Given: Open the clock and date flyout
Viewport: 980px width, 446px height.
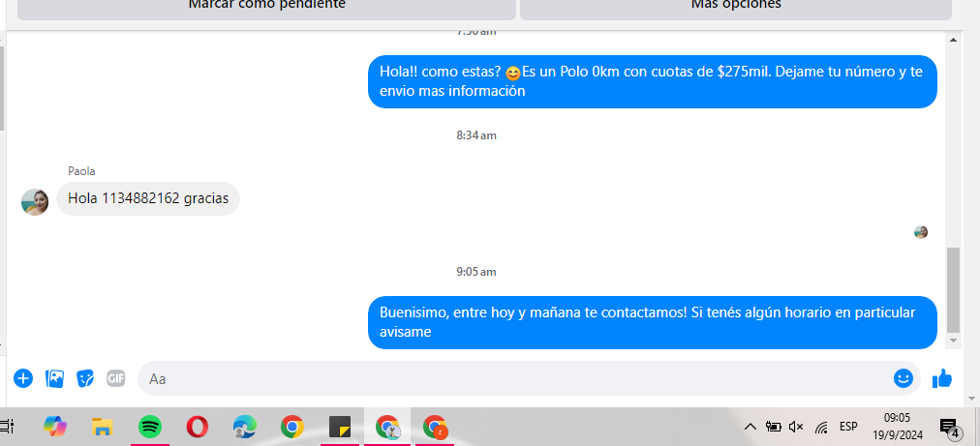Looking at the screenshot, I should (x=897, y=427).
